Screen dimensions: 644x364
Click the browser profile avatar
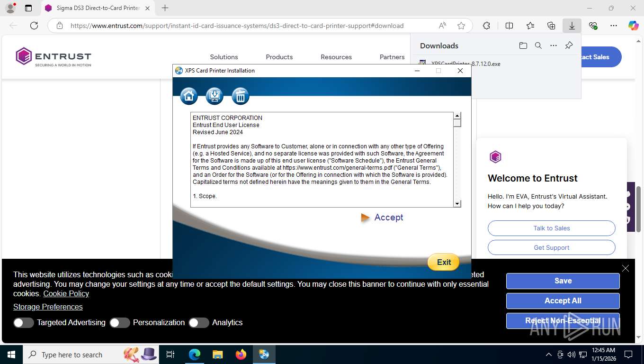coord(10,8)
